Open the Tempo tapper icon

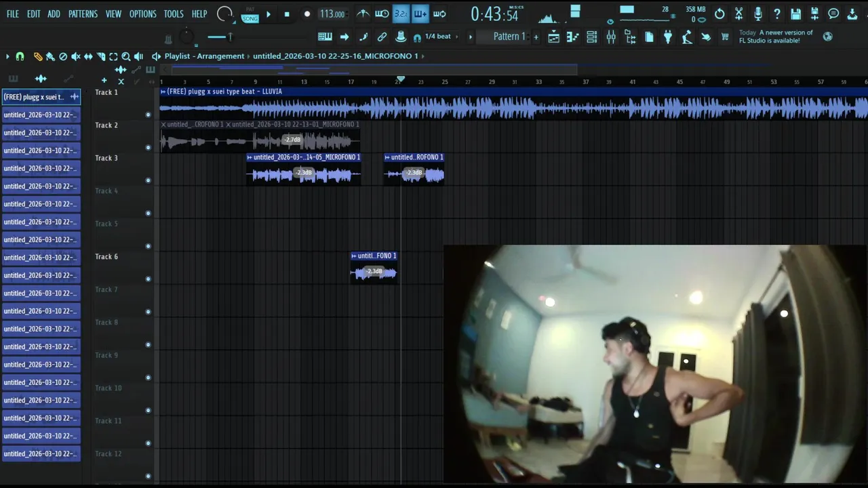687,37
